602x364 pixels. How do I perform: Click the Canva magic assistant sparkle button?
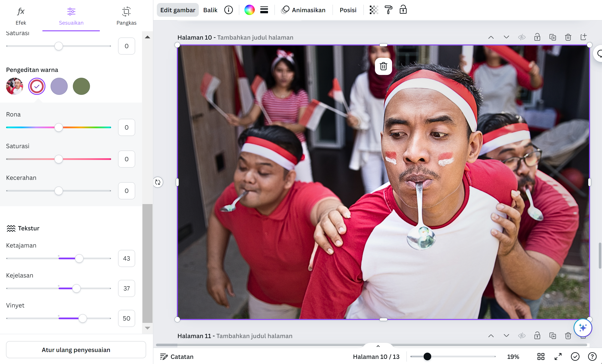pos(583,328)
